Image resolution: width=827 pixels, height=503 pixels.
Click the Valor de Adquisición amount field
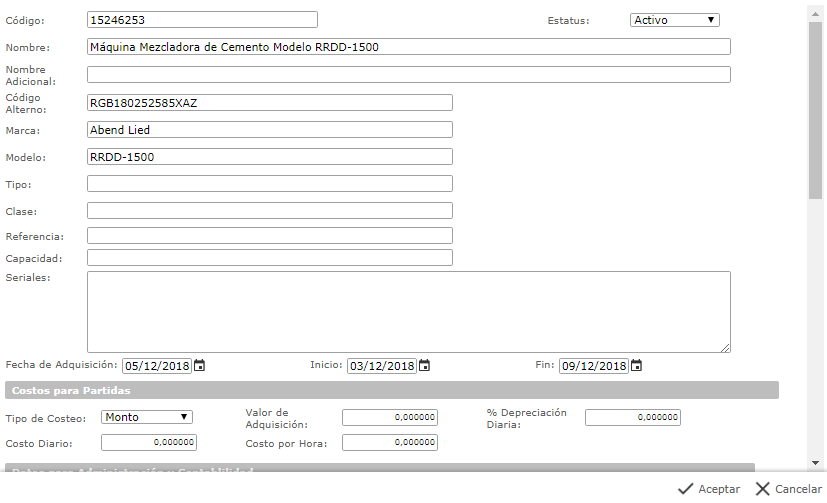pyautogui.click(x=390, y=417)
